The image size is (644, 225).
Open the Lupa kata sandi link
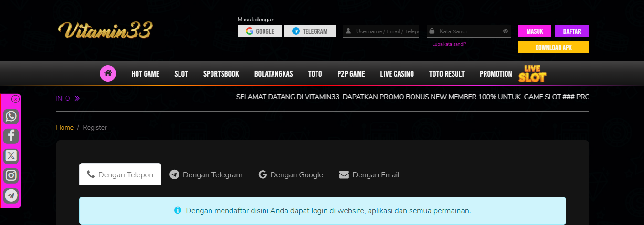449,44
